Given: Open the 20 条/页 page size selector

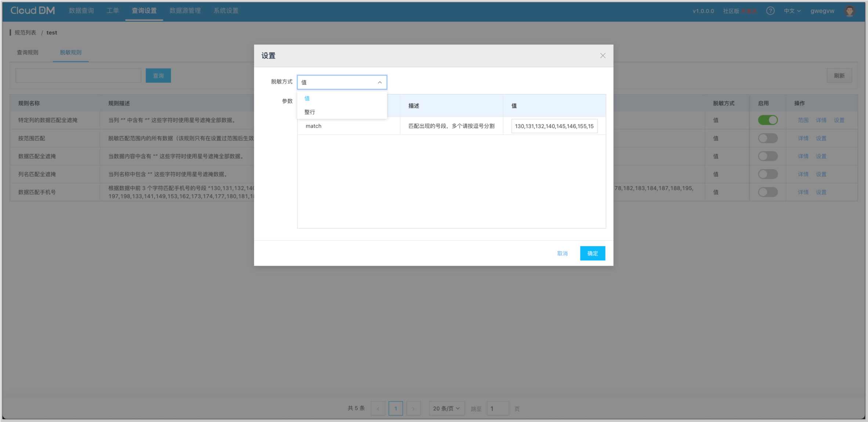Looking at the screenshot, I should 446,408.
